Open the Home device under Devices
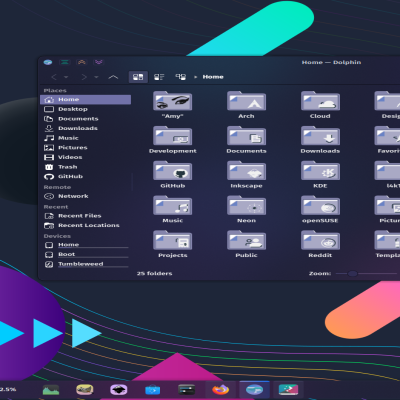Viewport: 400px width, 400px height. click(86, 245)
